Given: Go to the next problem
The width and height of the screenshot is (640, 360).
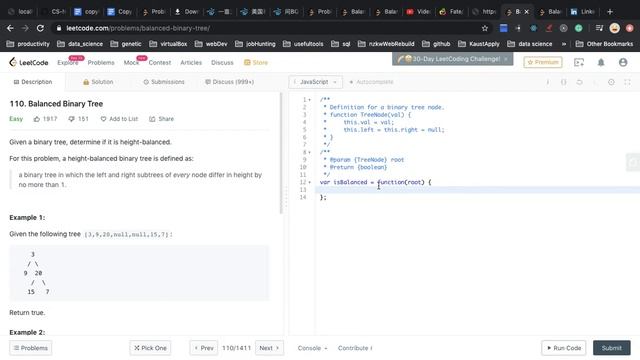Looking at the screenshot, I should click(x=269, y=348).
